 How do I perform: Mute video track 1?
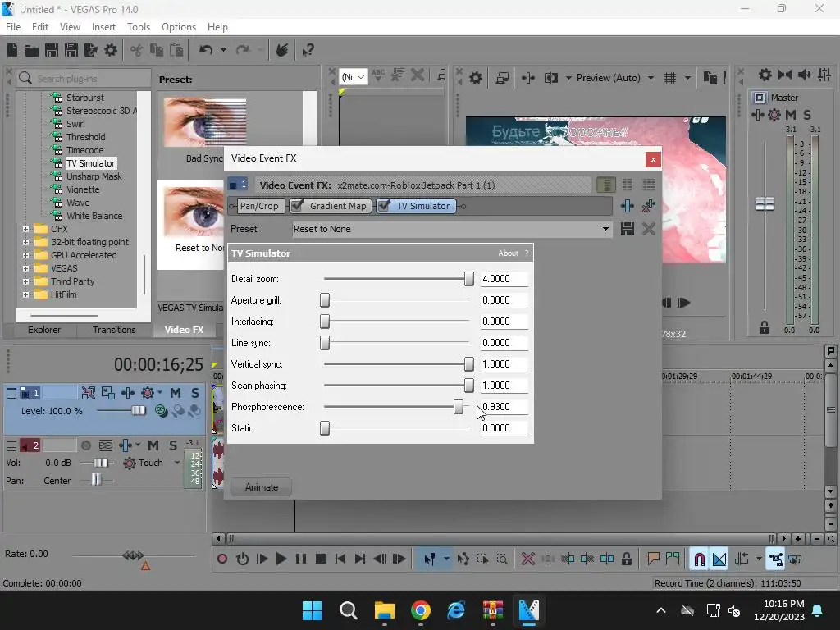click(176, 393)
